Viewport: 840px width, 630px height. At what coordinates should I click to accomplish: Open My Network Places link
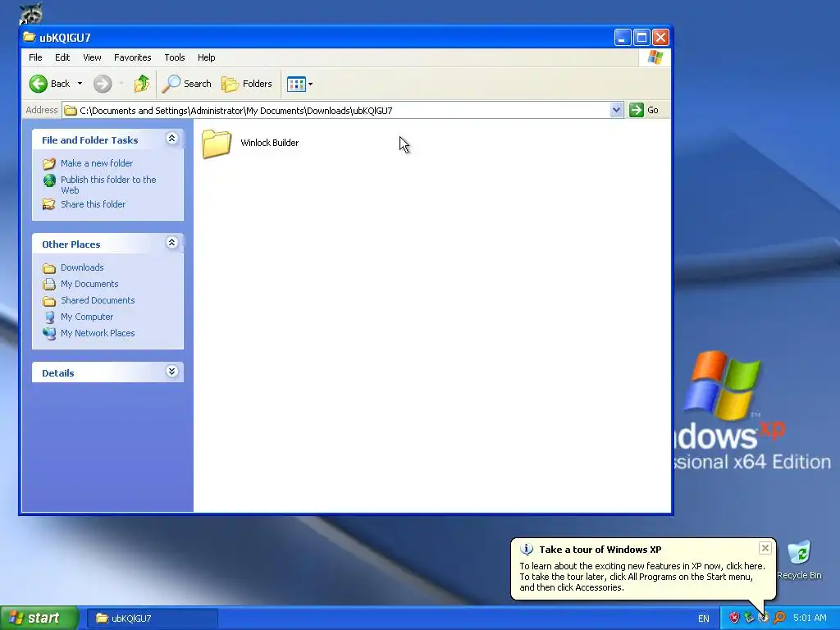tap(98, 333)
